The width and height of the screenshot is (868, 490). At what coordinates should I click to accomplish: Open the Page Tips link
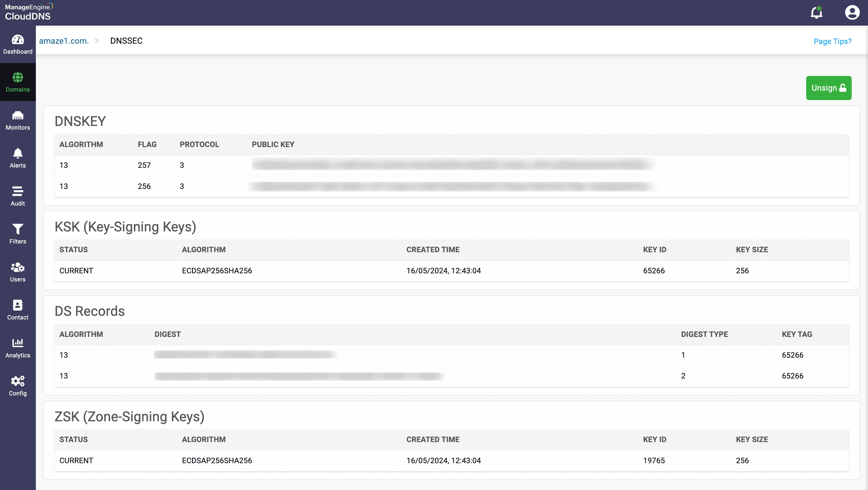[832, 41]
